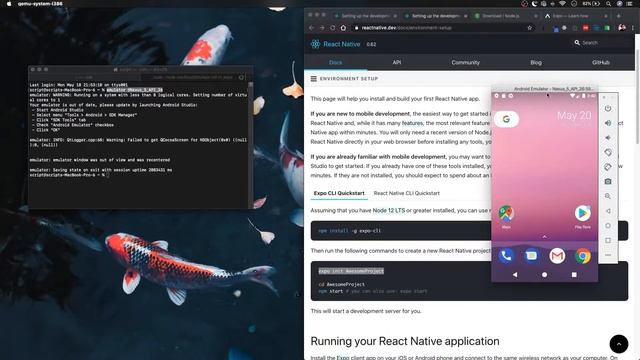The height and width of the screenshot is (360, 640).
Task: Click features link in paragraph
Action: point(412,123)
